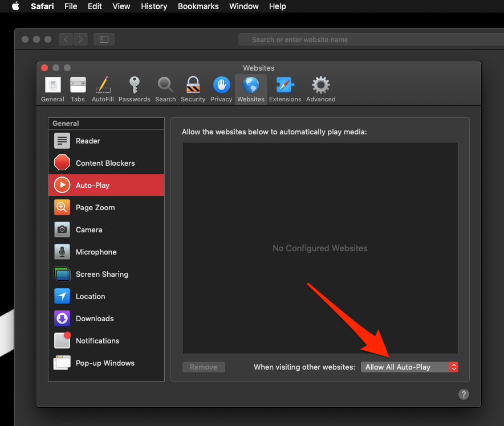Select the Websites preferences pane

(x=251, y=89)
